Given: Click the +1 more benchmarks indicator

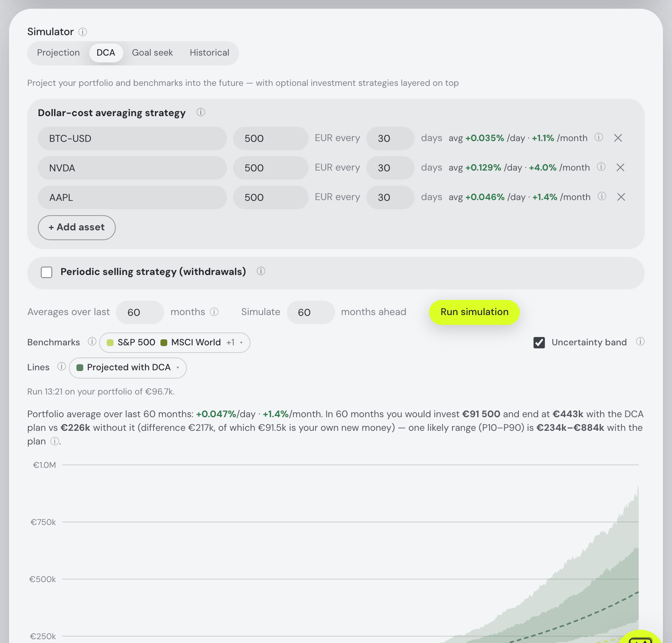Looking at the screenshot, I should coord(230,343).
